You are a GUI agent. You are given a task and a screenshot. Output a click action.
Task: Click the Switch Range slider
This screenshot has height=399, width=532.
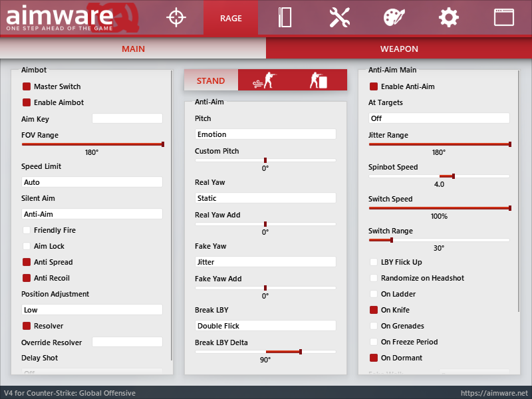click(439, 240)
